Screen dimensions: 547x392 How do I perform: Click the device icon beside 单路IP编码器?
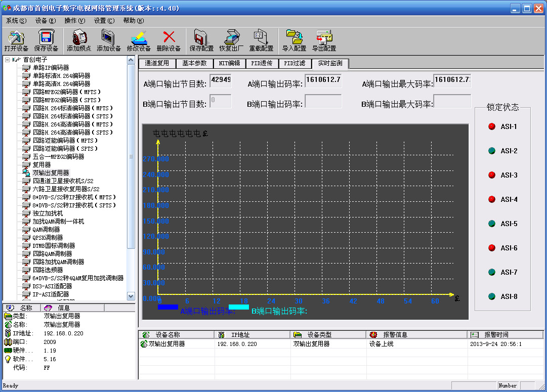point(26,68)
